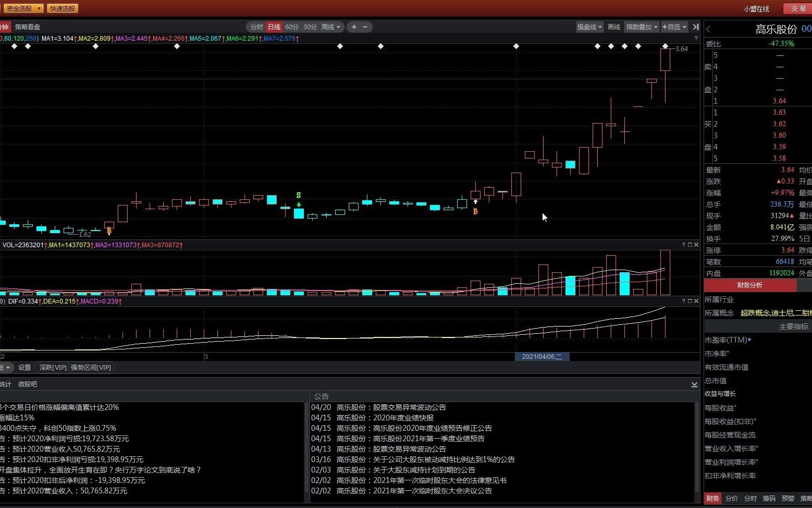Click the VOL panel help icon
This screenshot has width=812, height=508.
(684, 245)
